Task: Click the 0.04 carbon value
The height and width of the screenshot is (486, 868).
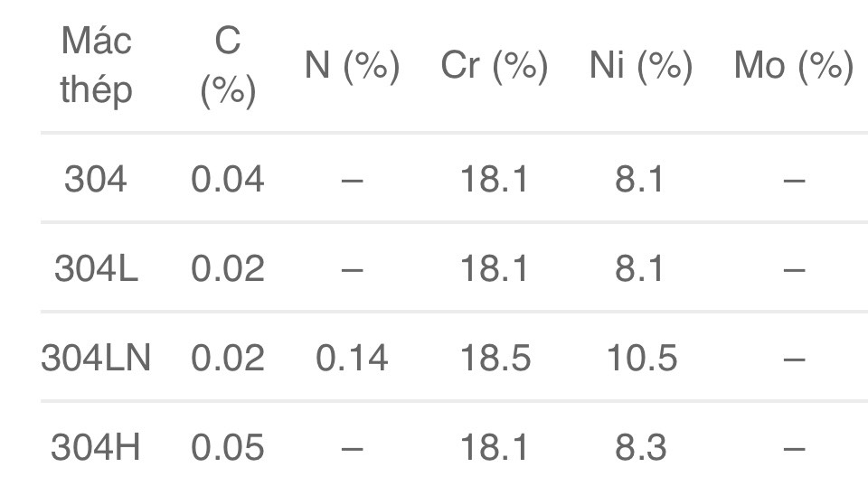Action: pos(228,180)
